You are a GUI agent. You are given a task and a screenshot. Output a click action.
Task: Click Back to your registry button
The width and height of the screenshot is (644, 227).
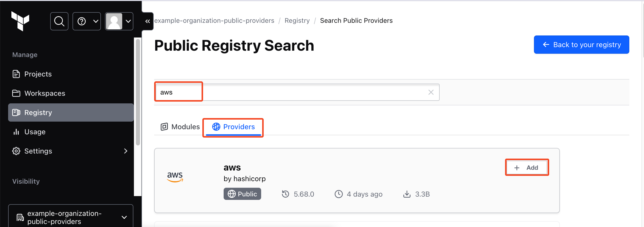(581, 45)
